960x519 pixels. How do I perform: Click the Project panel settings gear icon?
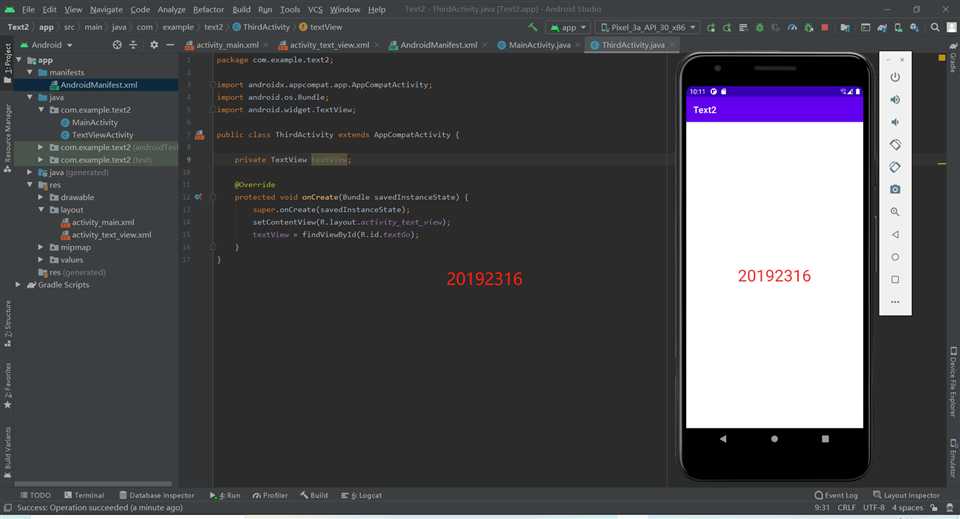pyautogui.click(x=154, y=45)
